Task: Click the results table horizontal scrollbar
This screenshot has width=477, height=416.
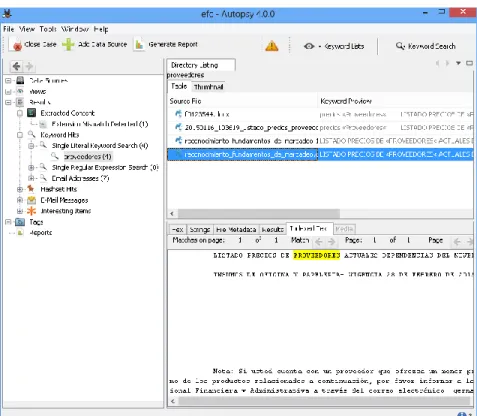Action: click(x=259, y=213)
